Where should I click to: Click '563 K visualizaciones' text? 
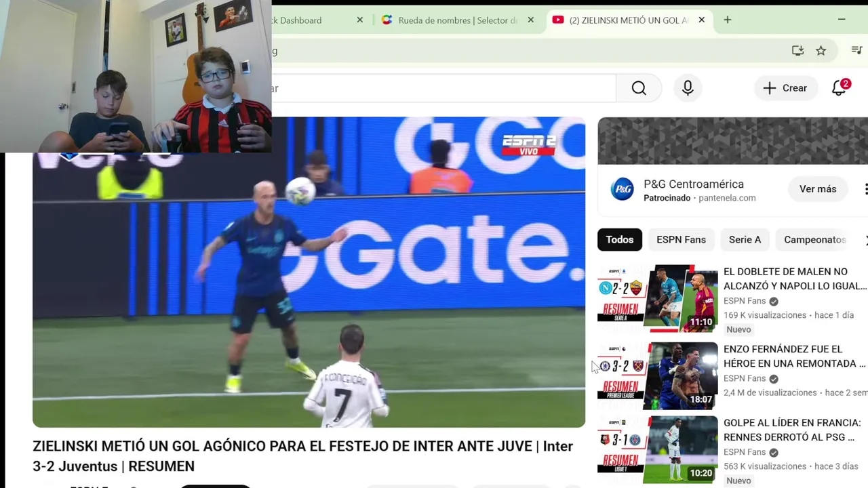(x=765, y=466)
